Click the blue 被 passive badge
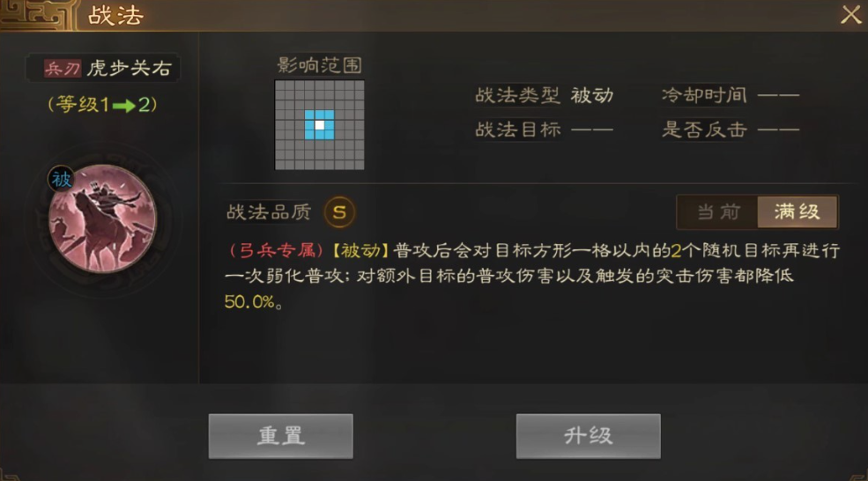This screenshot has height=481, width=868. [61, 180]
